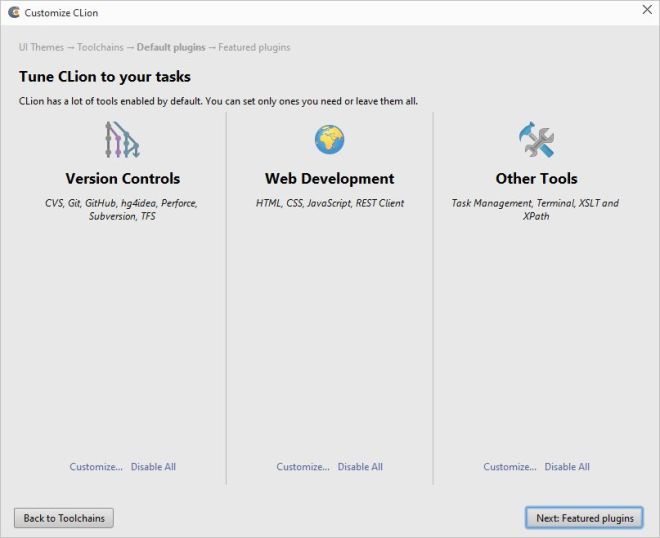Select Default plugins in the breadcrumb
This screenshot has width=660, height=538.
tap(171, 48)
